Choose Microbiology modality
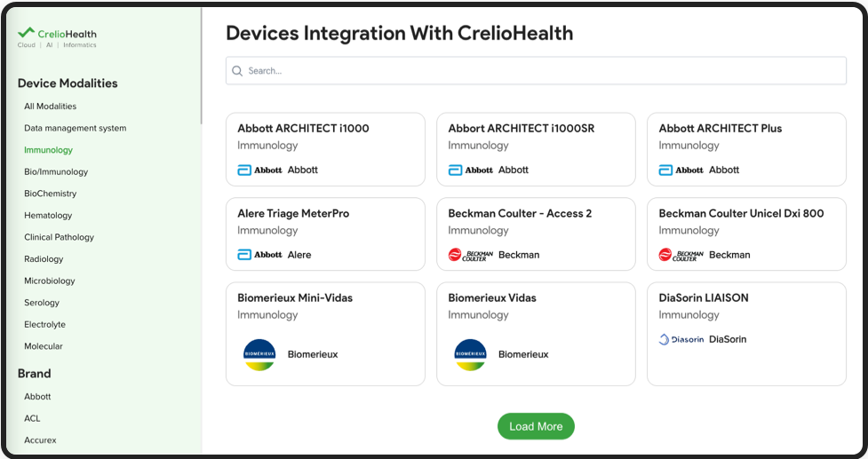 (x=49, y=281)
